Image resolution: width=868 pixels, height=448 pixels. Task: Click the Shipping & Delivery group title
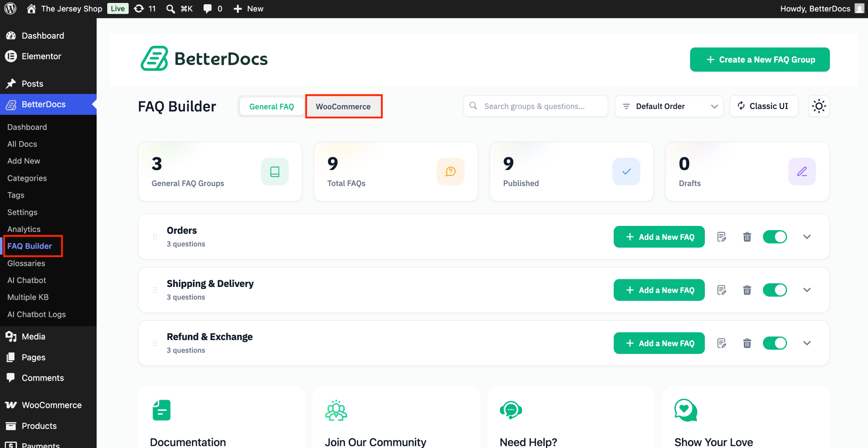(x=210, y=283)
